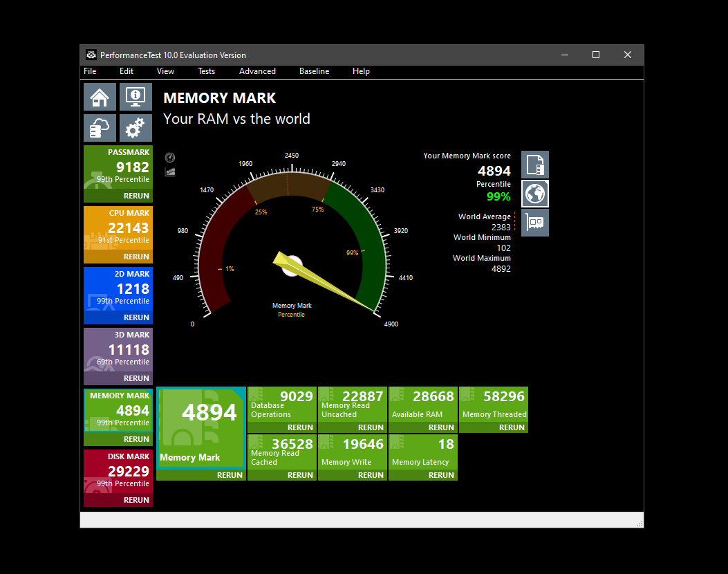Open the Edit menu

(127, 71)
